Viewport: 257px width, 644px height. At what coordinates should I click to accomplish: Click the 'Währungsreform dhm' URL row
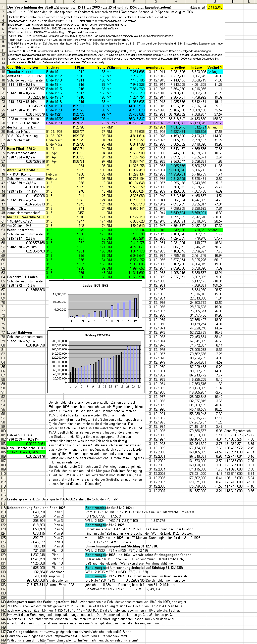pos(72,640)
